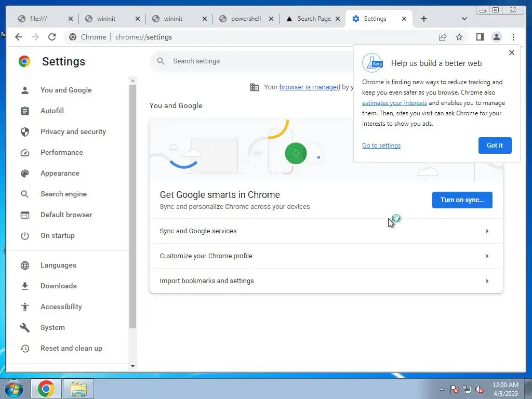Expand Import bookmarks and settings row
Image resolution: width=532 pixels, height=399 pixels.
326,281
